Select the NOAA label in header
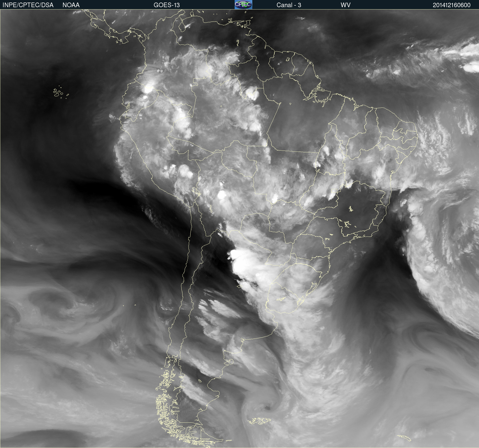 [x=71, y=5]
